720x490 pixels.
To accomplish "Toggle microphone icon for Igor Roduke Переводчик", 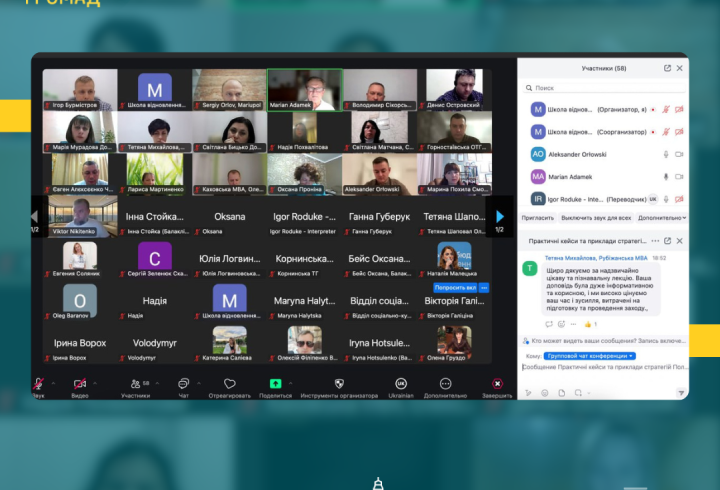I will (666, 199).
